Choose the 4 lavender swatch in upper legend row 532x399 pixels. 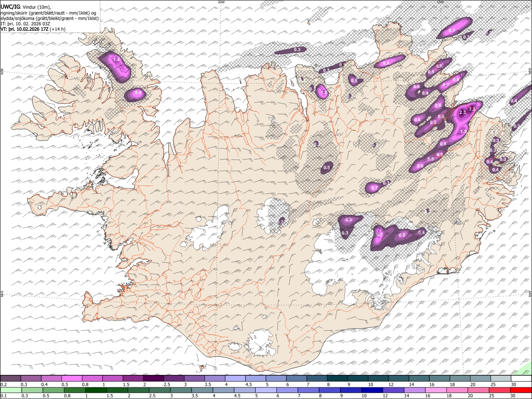coord(236,379)
